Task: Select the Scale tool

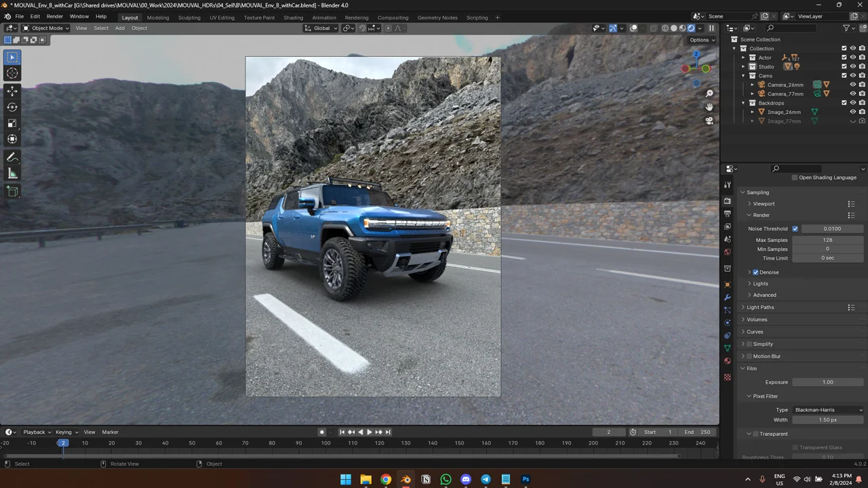Action: point(12,123)
